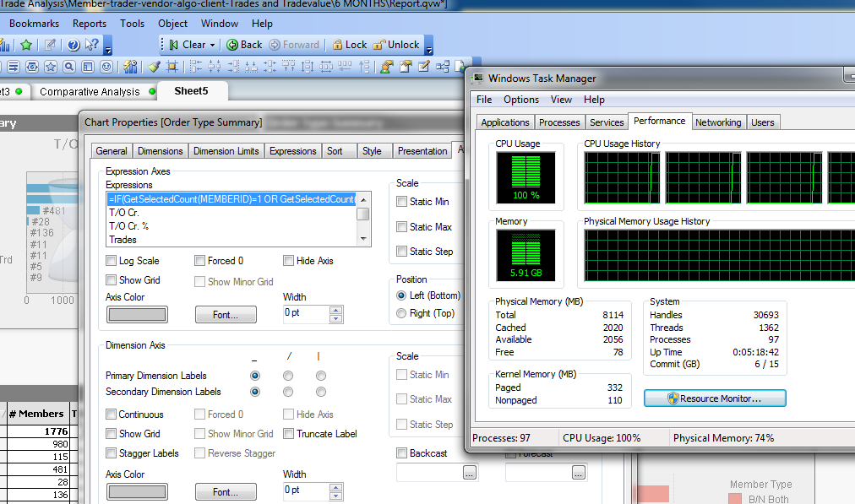Lock selections with the padlock icon
The height and width of the screenshot is (504, 855).
(338, 45)
